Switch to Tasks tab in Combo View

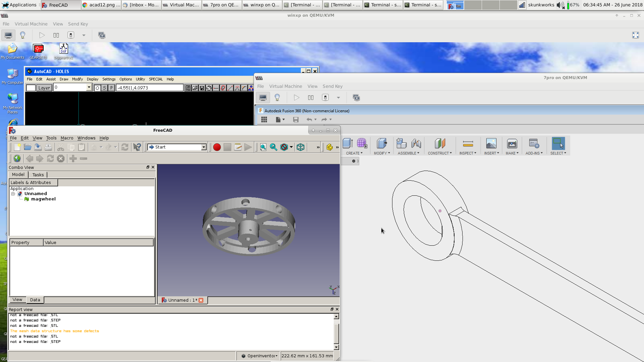click(x=38, y=175)
